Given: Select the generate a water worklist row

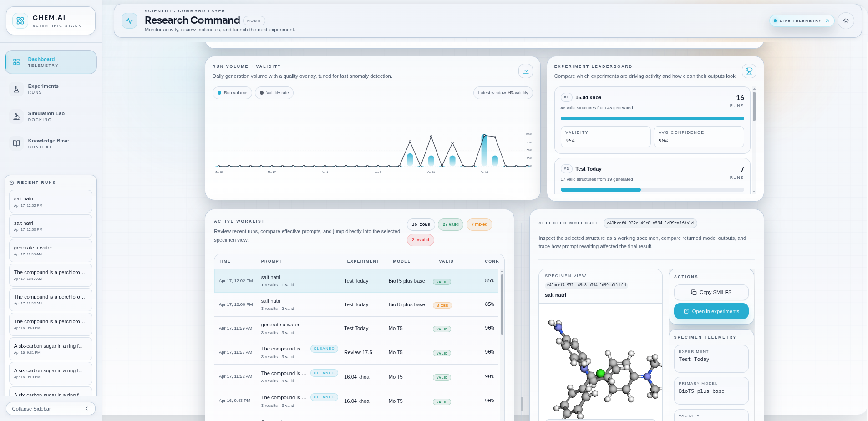Looking at the screenshot, I should click(x=356, y=328).
